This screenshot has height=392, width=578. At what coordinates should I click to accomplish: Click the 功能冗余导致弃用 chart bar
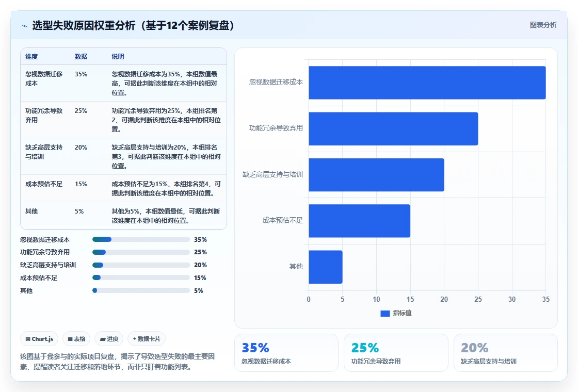393,129
